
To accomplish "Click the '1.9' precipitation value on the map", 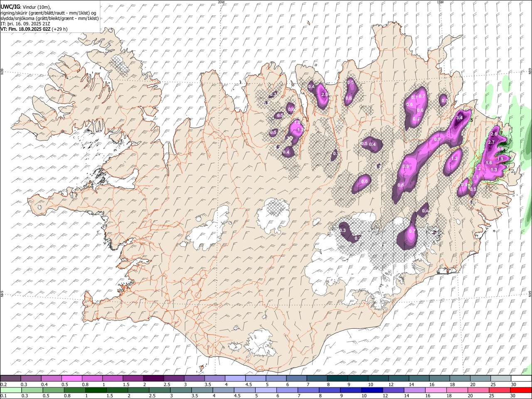I will pyautogui.click(x=500, y=159).
